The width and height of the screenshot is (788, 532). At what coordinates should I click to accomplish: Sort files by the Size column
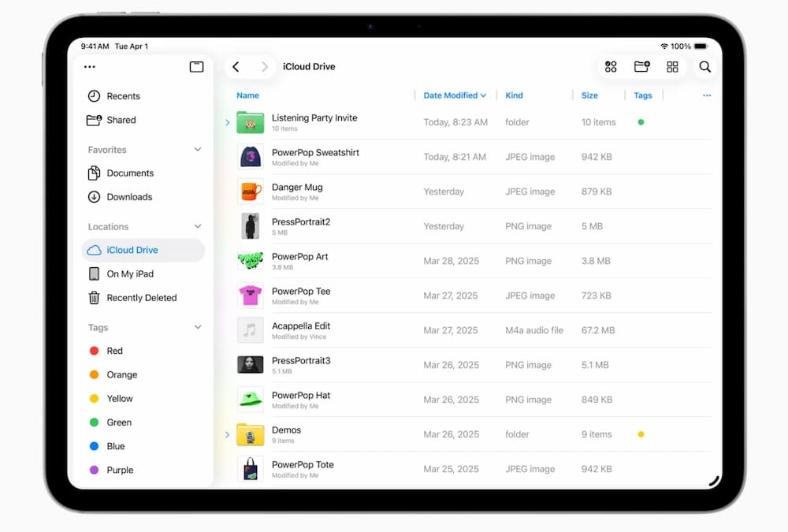click(x=589, y=95)
